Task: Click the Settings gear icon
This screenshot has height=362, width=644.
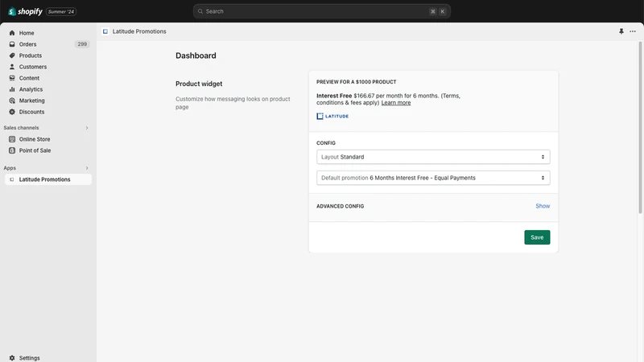Action: tap(12, 358)
